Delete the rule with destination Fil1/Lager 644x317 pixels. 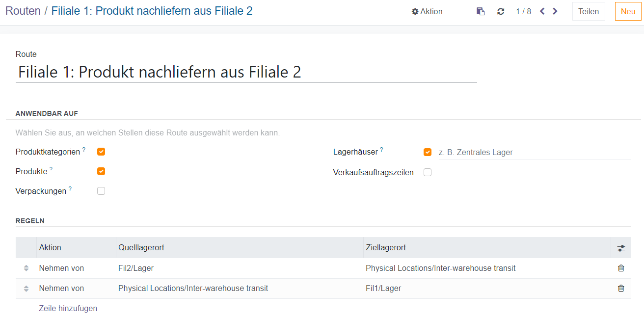coord(621,288)
